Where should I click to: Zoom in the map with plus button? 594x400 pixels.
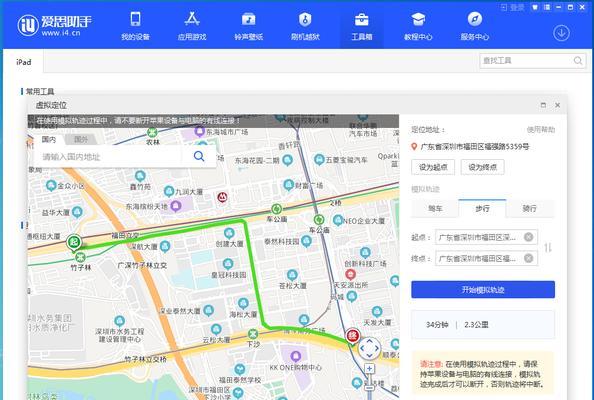coord(369,368)
